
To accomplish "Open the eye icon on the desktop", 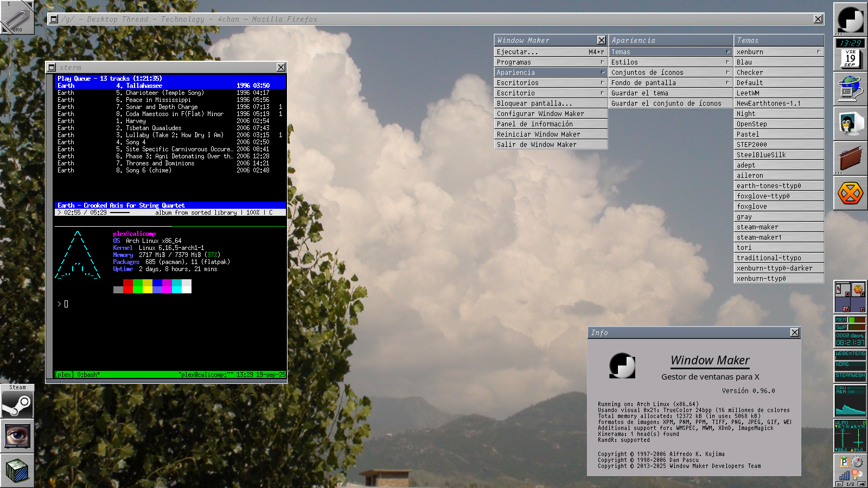I will [x=17, y=436].
